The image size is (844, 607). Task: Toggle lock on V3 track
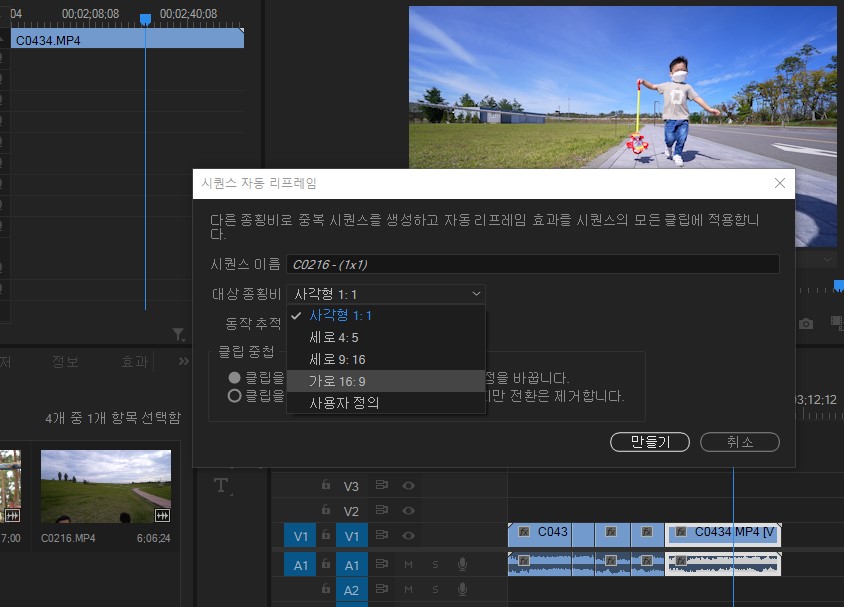pos(326,485)
